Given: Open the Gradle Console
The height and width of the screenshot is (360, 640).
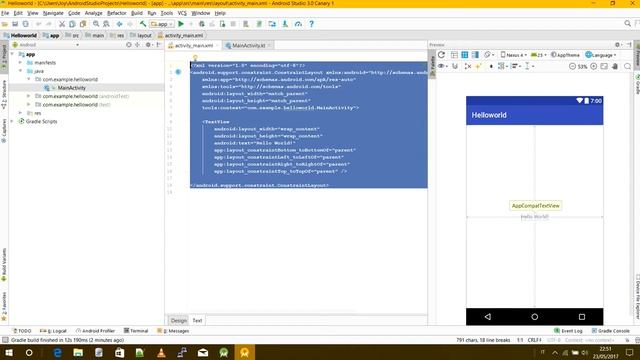Looking at the screenshot, I should (611, 331).
